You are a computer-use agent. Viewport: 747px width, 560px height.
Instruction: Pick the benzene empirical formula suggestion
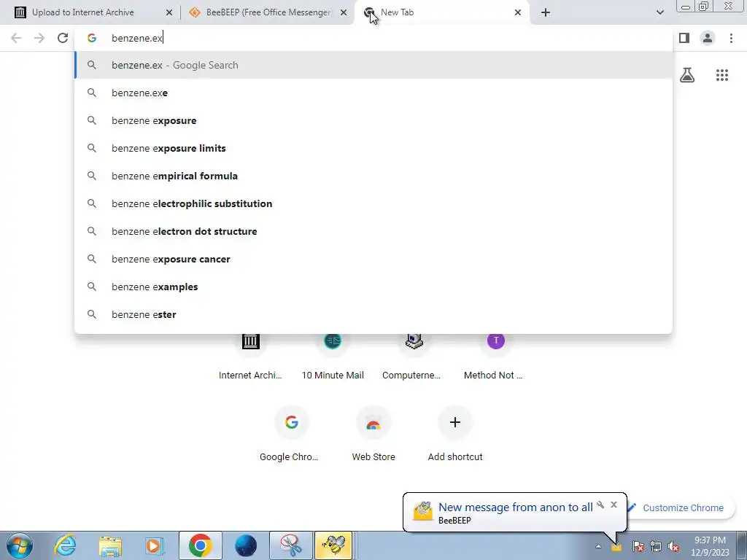coord(373,176)
